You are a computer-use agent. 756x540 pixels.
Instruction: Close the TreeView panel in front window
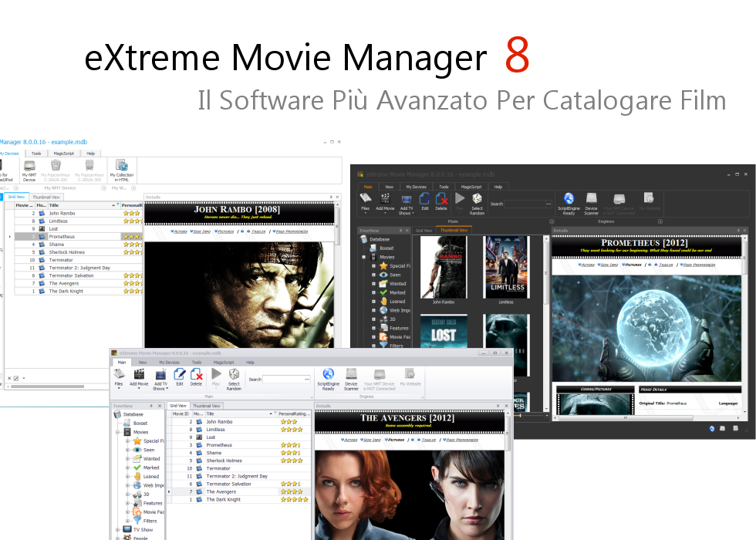click(x=160, y=406)
